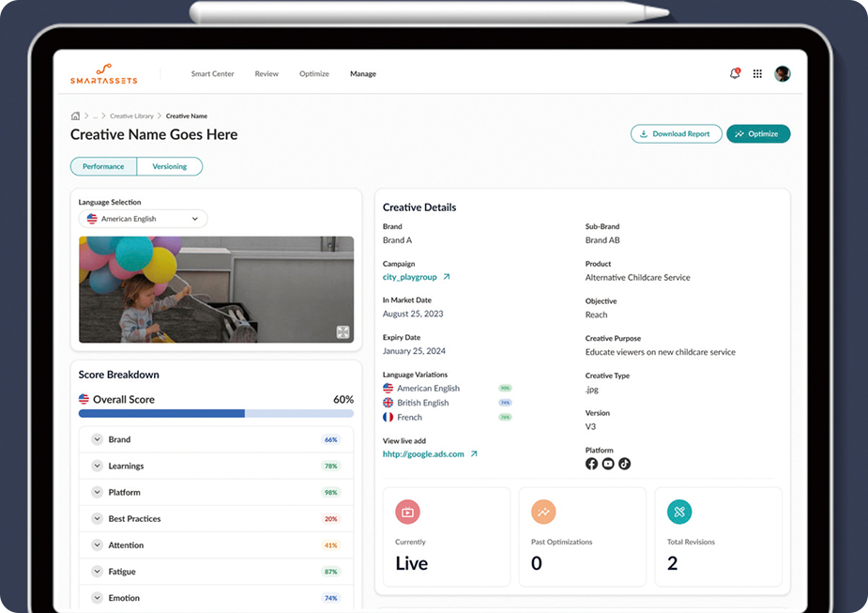The width and height of the screenshot is (868, 613).
Task: Click the Creative Name breadcrumb item
Action: pos(187,116)
